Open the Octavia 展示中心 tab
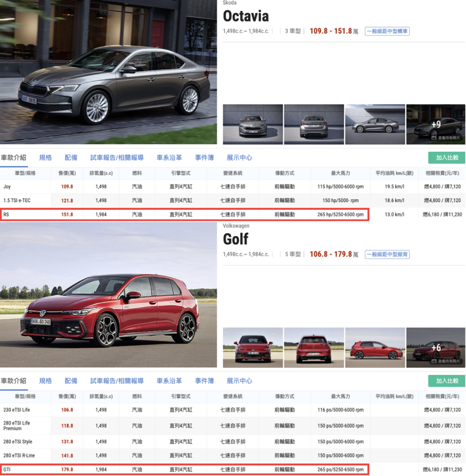The image size is (466, 476). click(x=240, y=157)
